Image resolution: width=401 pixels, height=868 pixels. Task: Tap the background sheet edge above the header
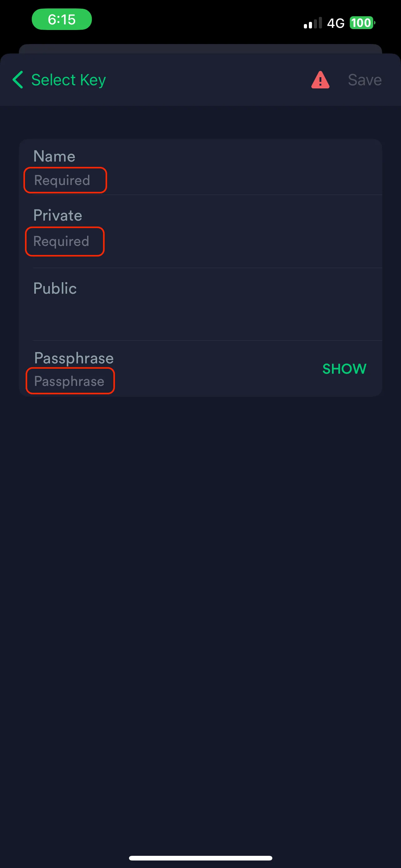[x=200, y=48]
